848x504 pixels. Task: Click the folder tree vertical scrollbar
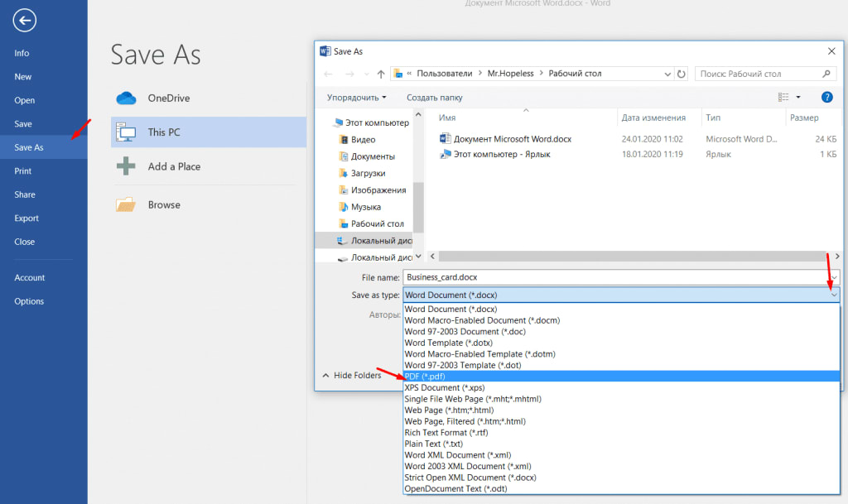418,208
